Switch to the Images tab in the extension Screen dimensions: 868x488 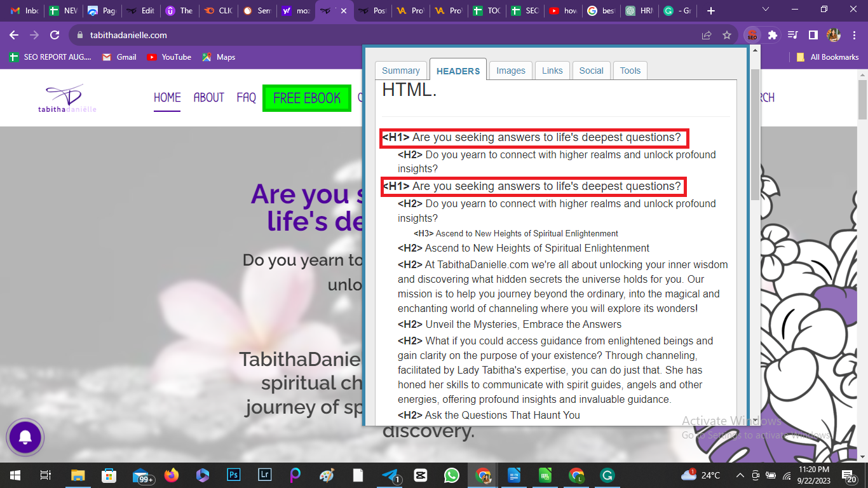tap(510, 70)
